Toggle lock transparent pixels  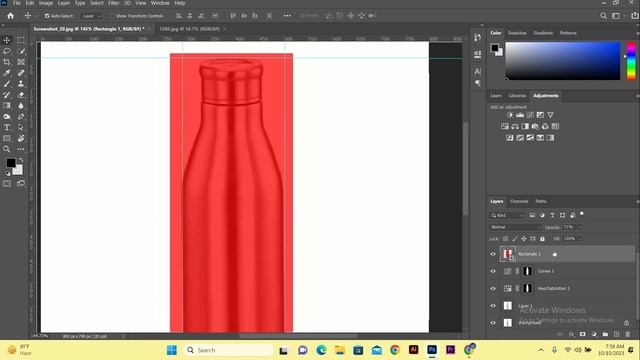click(x=506, y=238)
